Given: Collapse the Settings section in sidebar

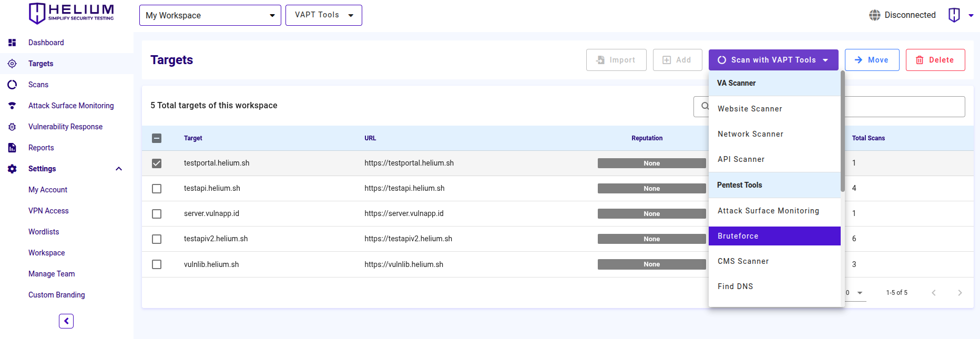Looking at the screenshot, I should pyautogui.click(x=119, y=169).
